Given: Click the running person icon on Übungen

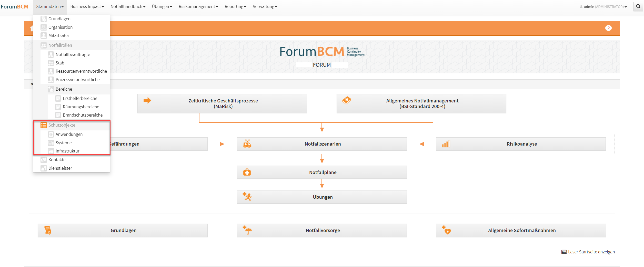Looking at the screenshot, I should (x=247, y=197).
